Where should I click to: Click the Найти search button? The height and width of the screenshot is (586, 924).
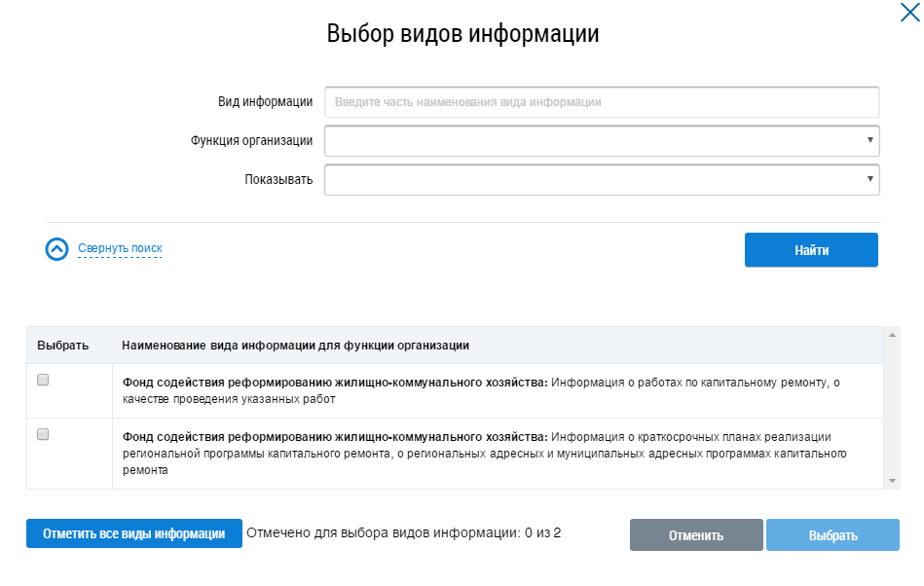[811, 250]
